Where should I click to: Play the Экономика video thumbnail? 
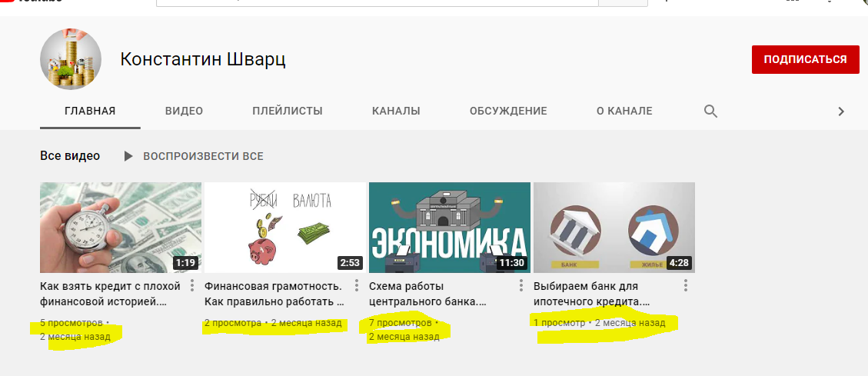[x=450, y=228]
